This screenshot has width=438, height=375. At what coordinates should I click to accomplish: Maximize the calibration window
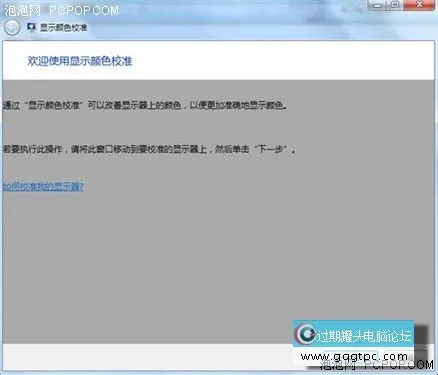(x=396, y=5)
